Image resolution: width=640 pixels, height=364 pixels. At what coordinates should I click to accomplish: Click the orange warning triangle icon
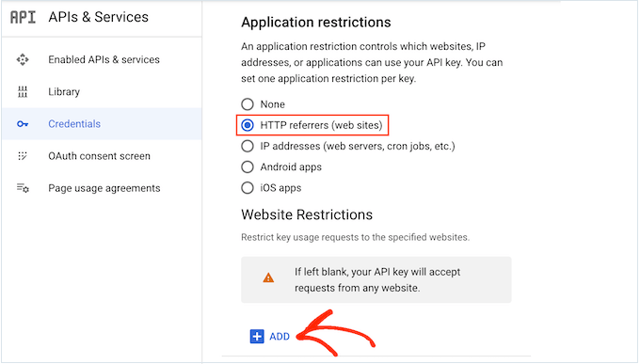[268, 278]
